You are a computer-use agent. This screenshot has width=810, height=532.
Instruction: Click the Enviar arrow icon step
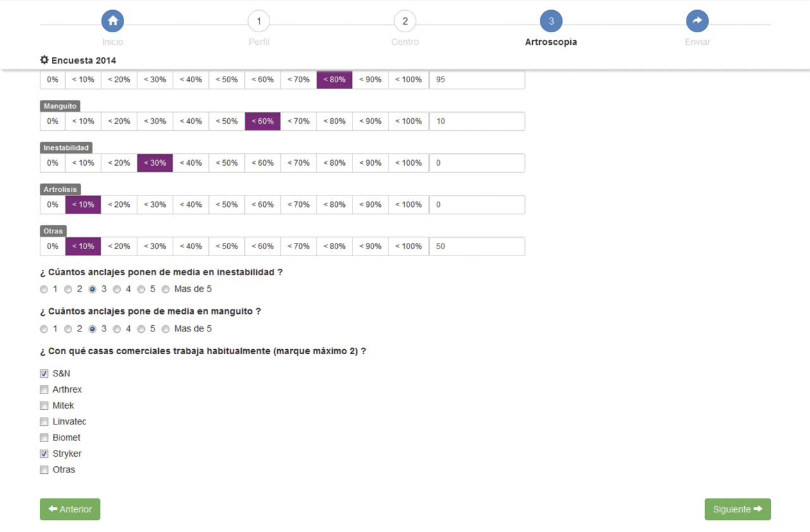[x=697, y=21]
